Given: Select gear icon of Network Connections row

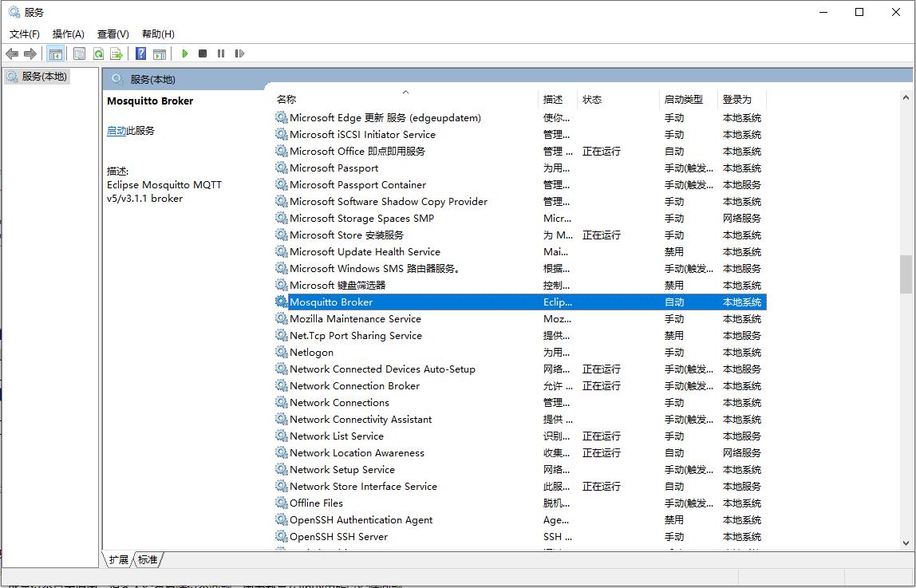Looking at the screenshot, I should 282,402.
